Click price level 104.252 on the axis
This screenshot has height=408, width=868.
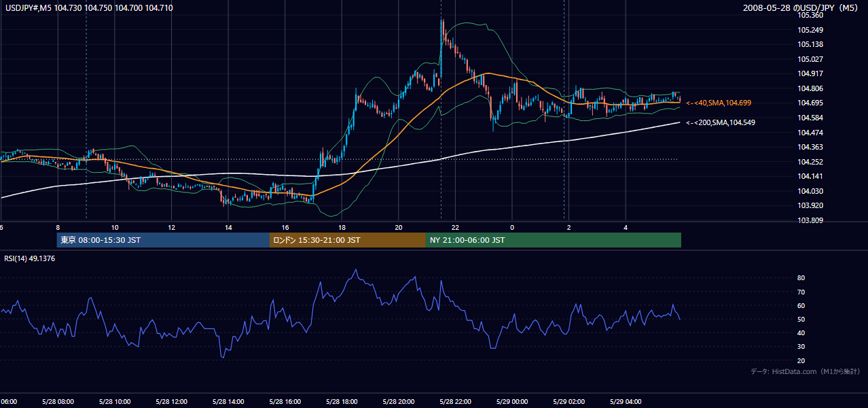[810, 162]
